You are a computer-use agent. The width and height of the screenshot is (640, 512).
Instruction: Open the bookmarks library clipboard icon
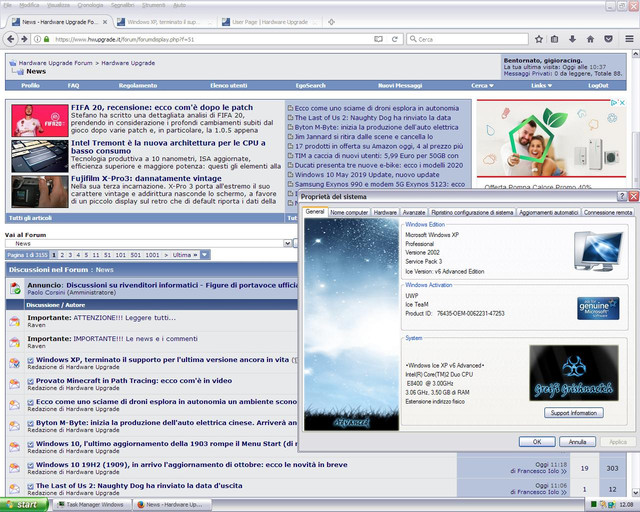coord(554,39)
